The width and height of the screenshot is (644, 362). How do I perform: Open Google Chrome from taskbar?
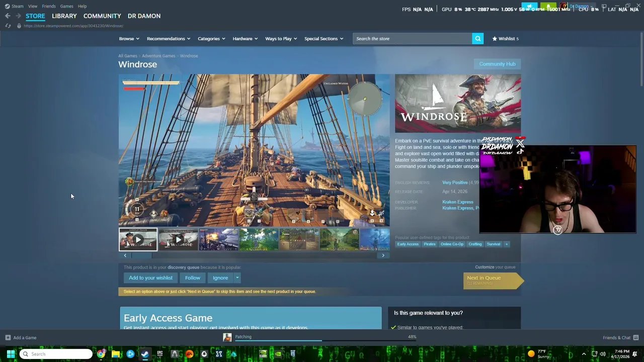click(101, 354)
